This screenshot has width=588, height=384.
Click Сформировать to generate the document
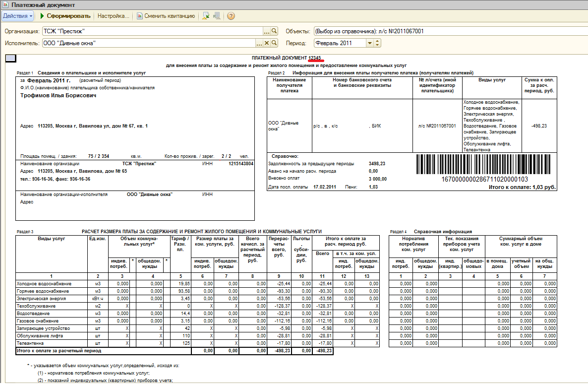[x=65, y=16]
